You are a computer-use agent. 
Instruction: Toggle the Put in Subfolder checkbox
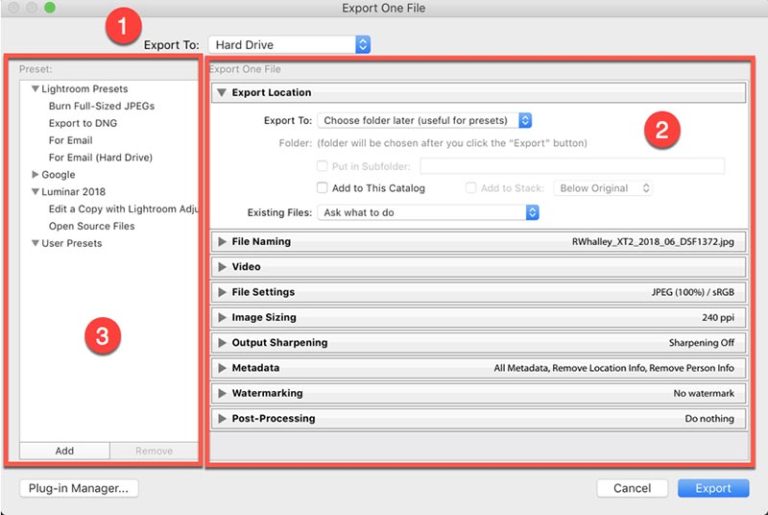[322, 166]
